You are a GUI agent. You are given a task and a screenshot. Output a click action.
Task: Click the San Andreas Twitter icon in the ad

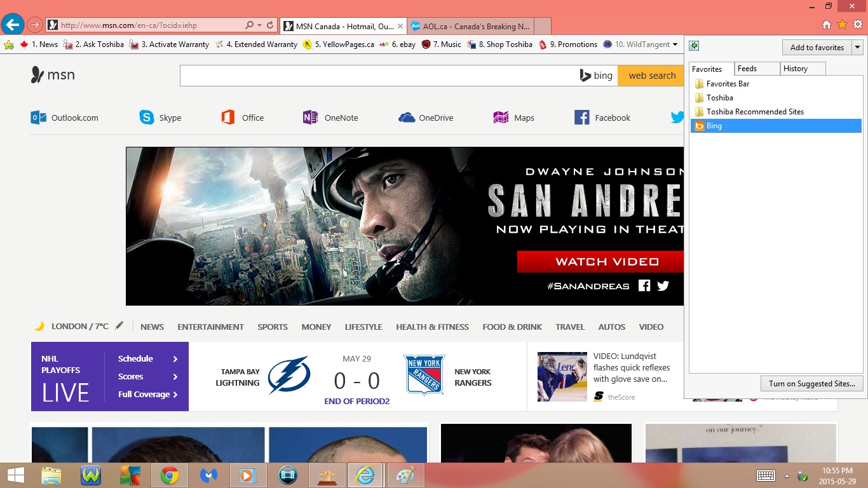[663, 285]
